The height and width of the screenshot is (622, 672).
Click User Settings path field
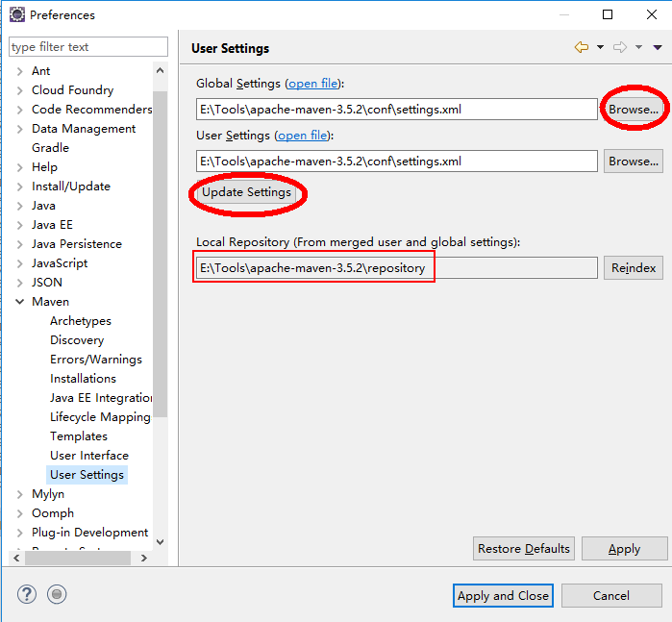(397, 162)
